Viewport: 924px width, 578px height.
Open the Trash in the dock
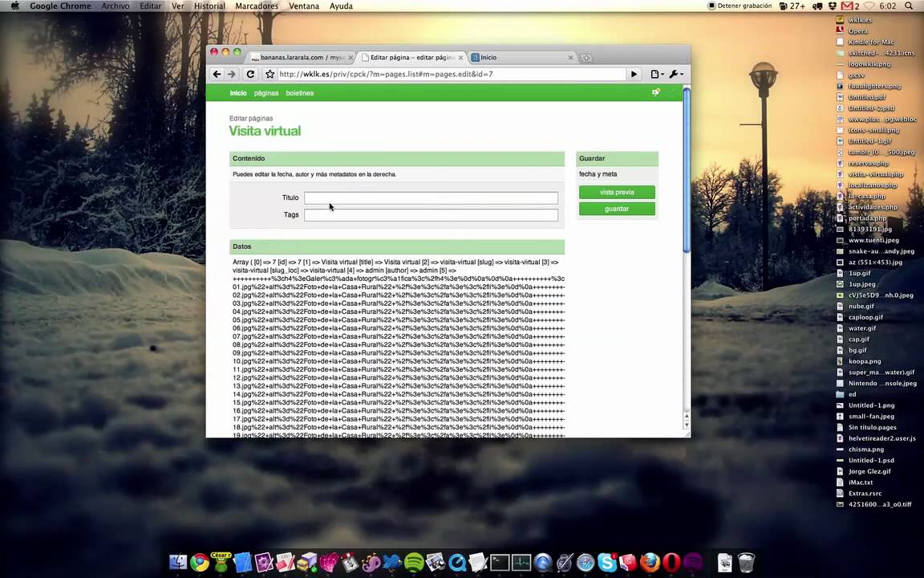point(746,562)
